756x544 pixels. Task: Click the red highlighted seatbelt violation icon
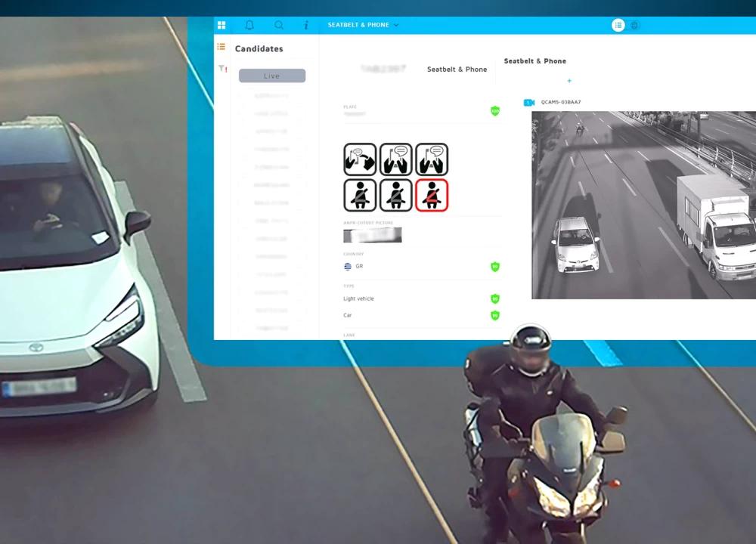432,195
